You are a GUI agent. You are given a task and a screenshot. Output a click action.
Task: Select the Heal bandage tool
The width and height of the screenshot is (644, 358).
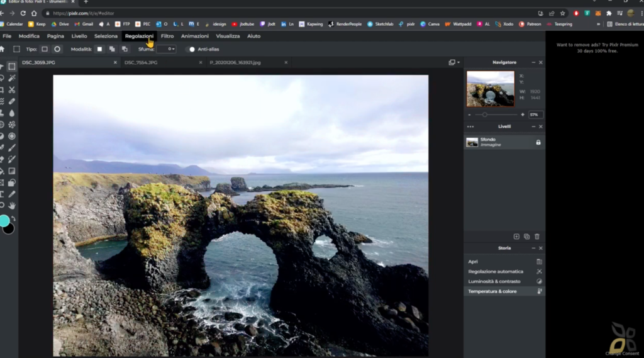12,101
